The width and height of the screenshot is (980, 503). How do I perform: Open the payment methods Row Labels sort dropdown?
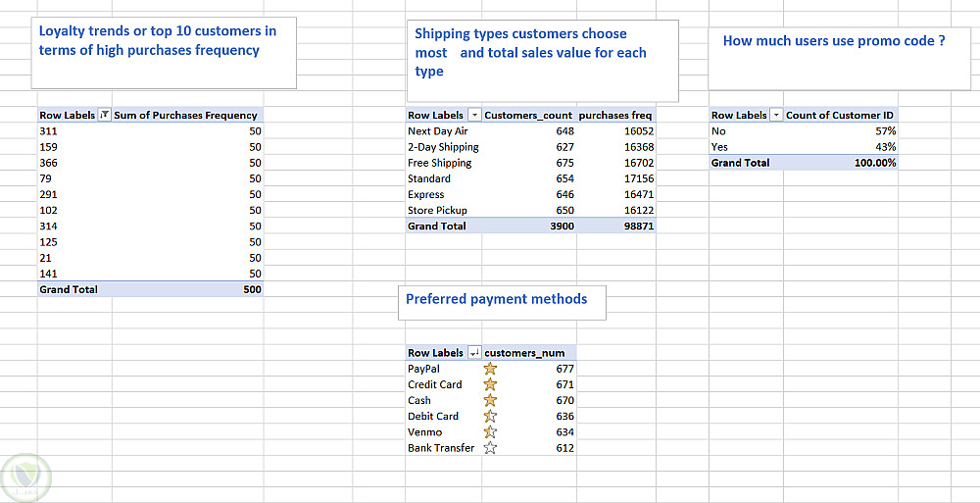tap(474, 353)
